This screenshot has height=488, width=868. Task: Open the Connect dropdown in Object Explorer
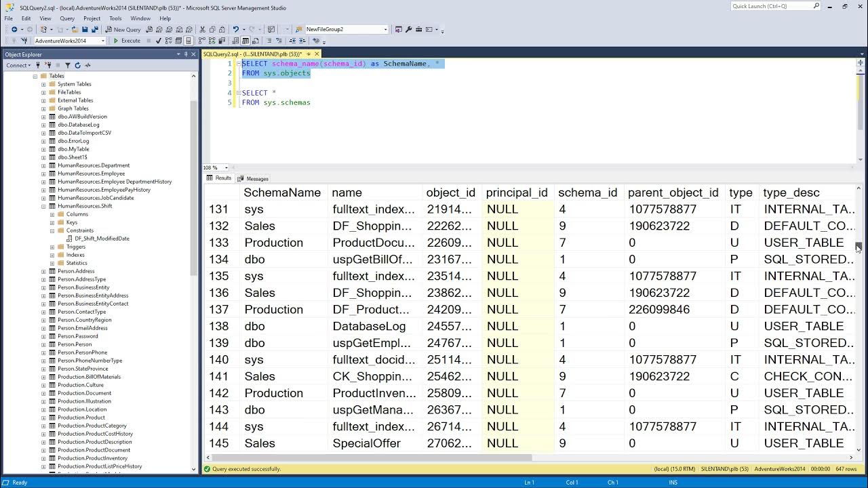(x=19, y=65)
